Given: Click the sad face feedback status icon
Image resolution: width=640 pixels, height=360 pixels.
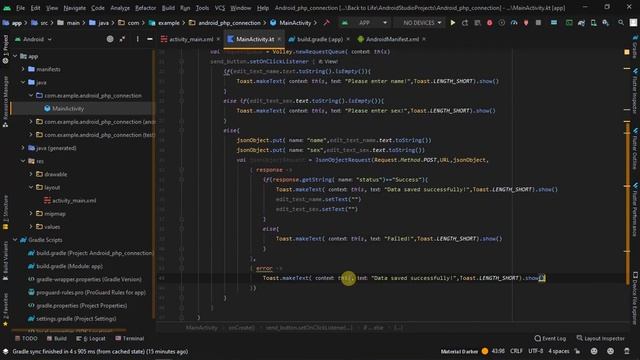Looking at the screenshot, I should pos(610,351).
